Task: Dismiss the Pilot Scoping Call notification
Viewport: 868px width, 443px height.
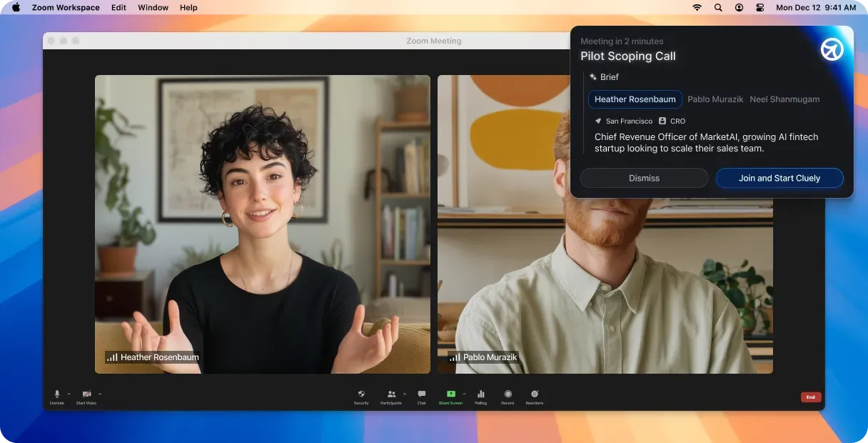Action: pyautogui.click(x=644, y=178)
